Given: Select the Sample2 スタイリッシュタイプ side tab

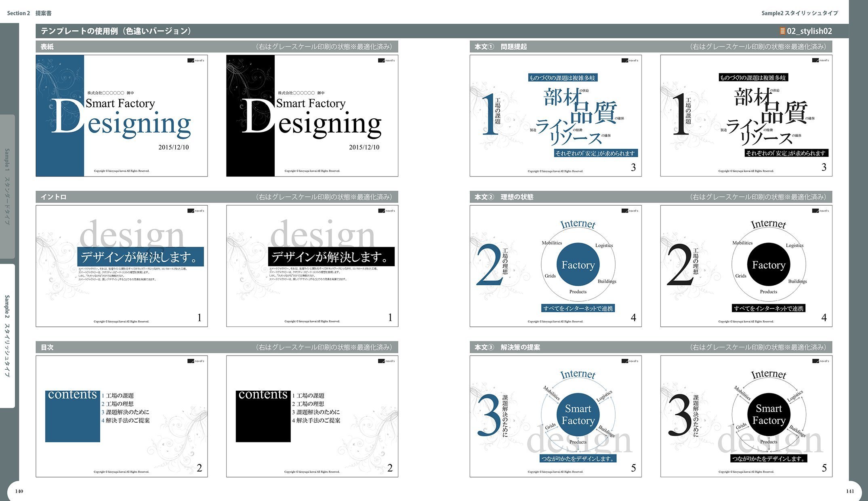Looking at the screenshot, I should point(7,336).
